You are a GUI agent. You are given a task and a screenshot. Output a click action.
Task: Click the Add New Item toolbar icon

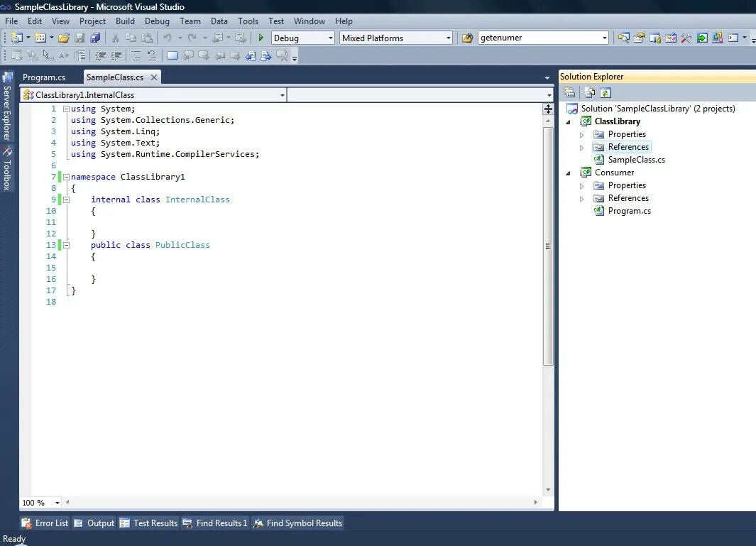(x=40, y=38)
